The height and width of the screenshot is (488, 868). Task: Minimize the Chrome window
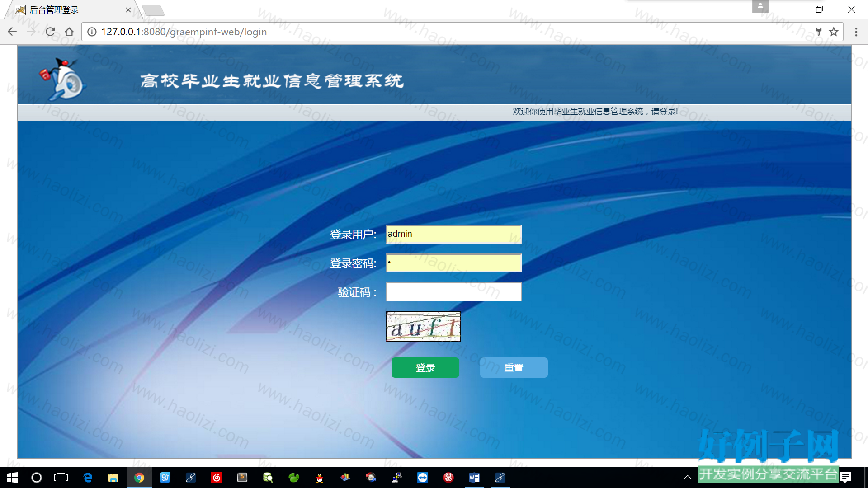(x=788, y=9)
